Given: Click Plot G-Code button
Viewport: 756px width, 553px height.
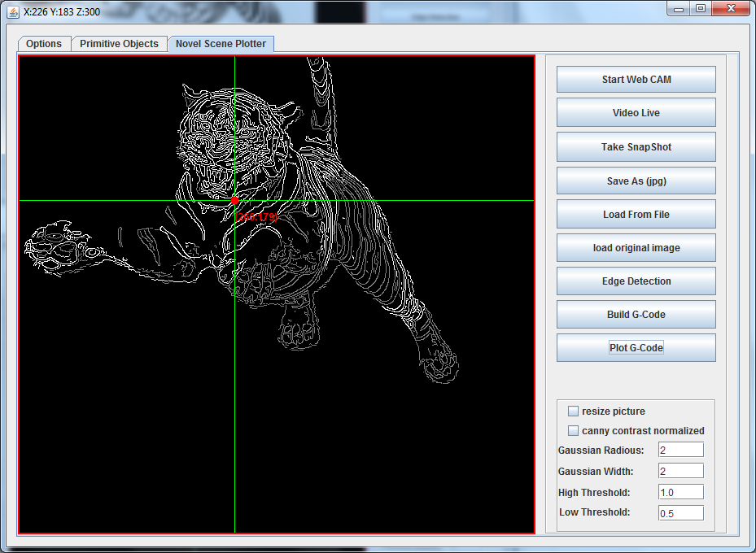Looking at the screenshot, I should click(636, 347).
